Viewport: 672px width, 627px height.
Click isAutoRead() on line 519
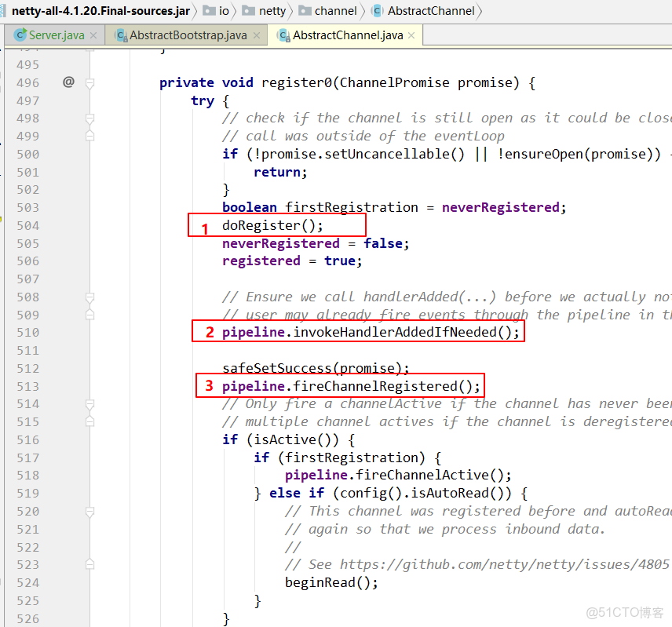(x=461, y=494)
